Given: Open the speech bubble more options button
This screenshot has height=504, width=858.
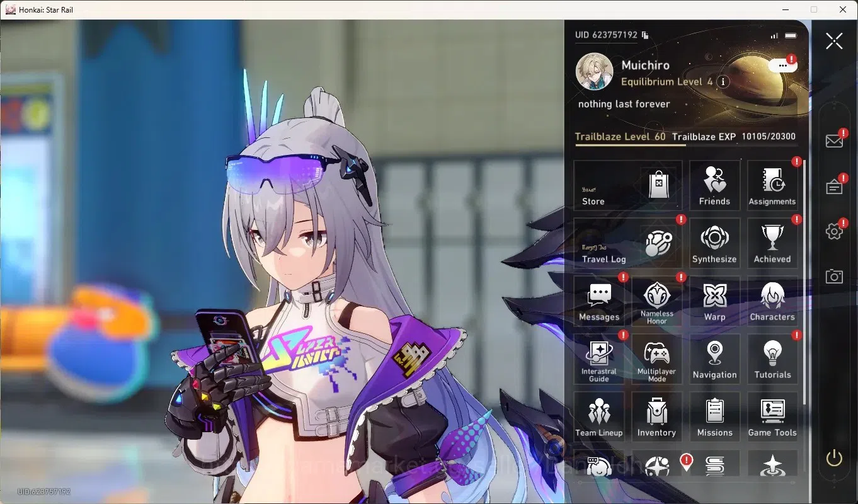Looking at the screenshot, I should tap(782, 65).
